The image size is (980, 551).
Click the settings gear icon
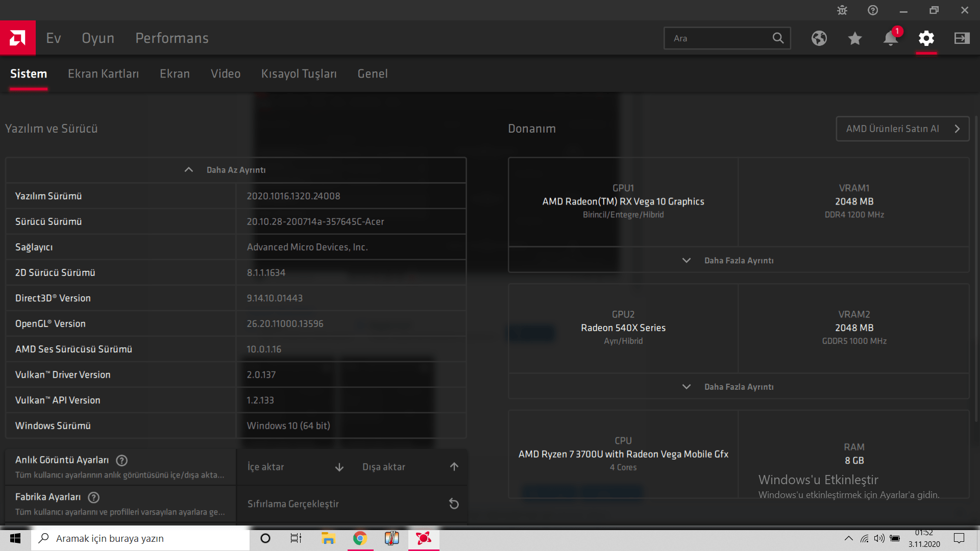926,38
